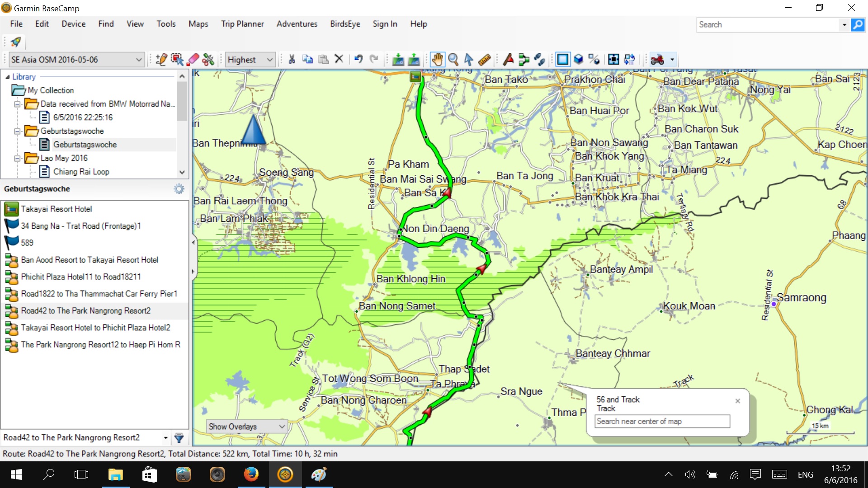
Task: Click the Copy icon
Action: pyautogui.click(x=307, y=59)
